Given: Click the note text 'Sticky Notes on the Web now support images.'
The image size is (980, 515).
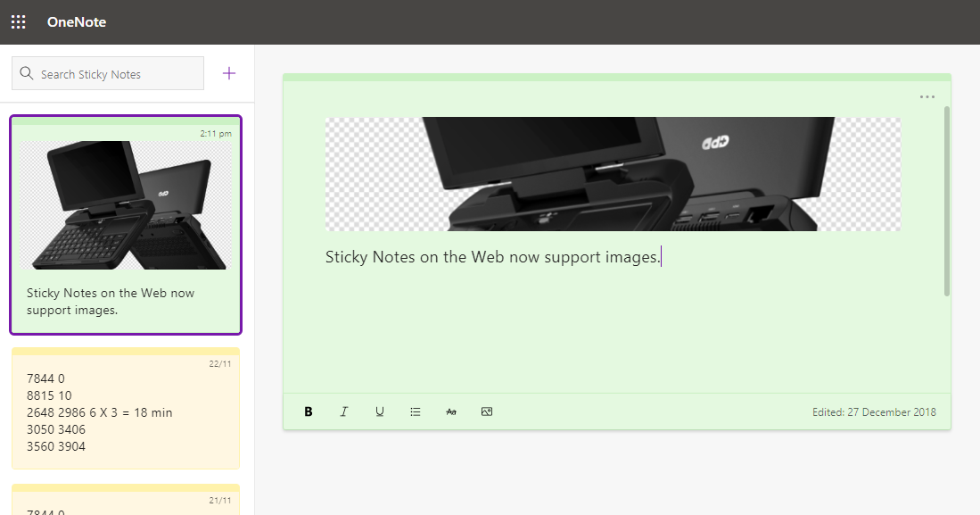Looking at the screenshot, I should coord(492,257).
